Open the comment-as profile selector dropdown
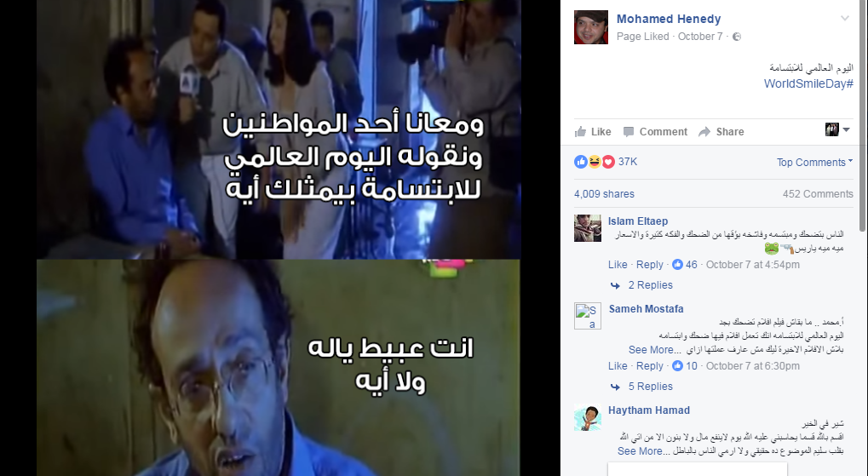 click(837, 129)
